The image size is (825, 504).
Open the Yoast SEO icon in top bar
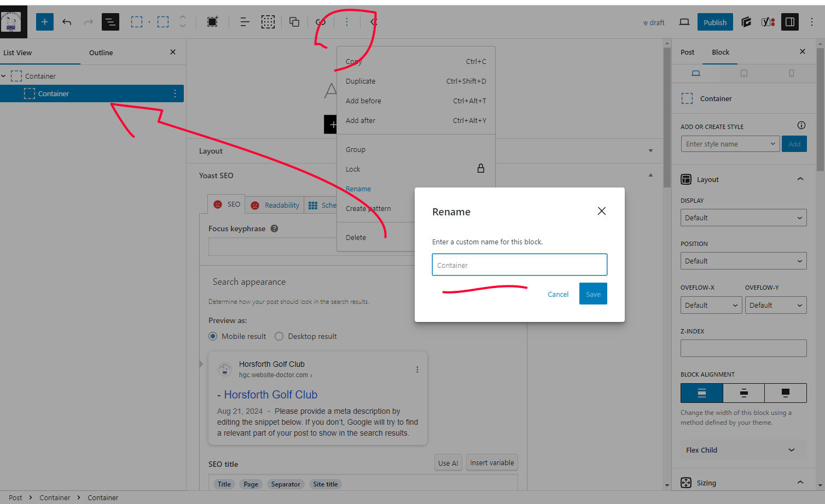coord(768,22)
